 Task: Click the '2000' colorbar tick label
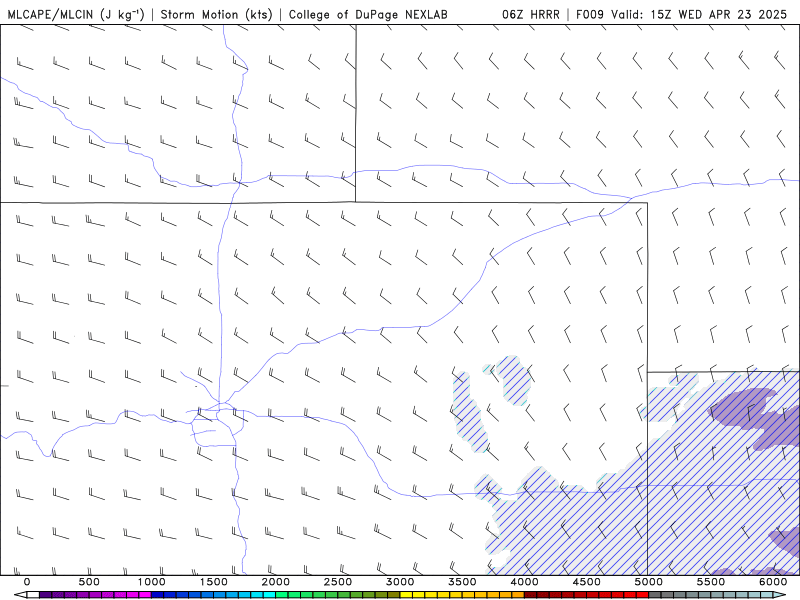coord(276,582)
